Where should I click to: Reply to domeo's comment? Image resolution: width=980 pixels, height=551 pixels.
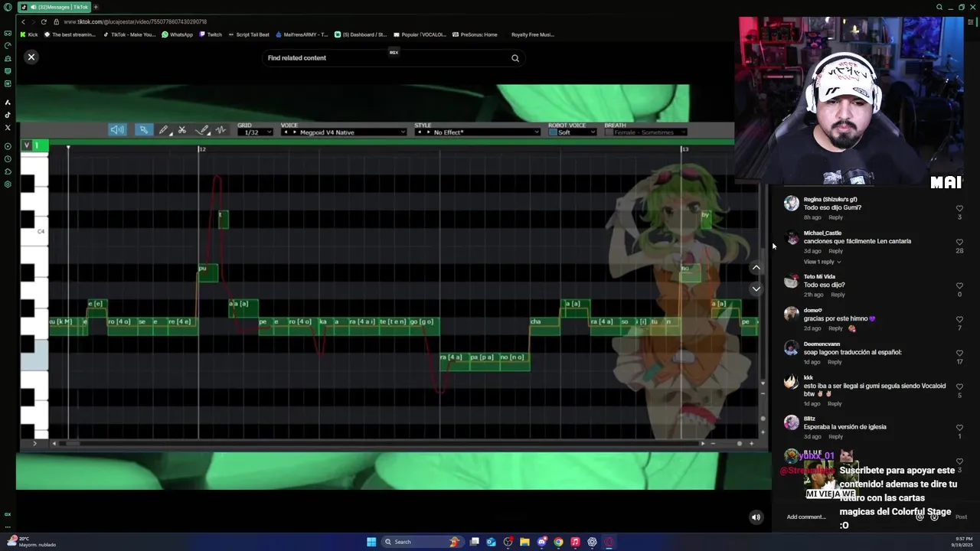point(835,328)
